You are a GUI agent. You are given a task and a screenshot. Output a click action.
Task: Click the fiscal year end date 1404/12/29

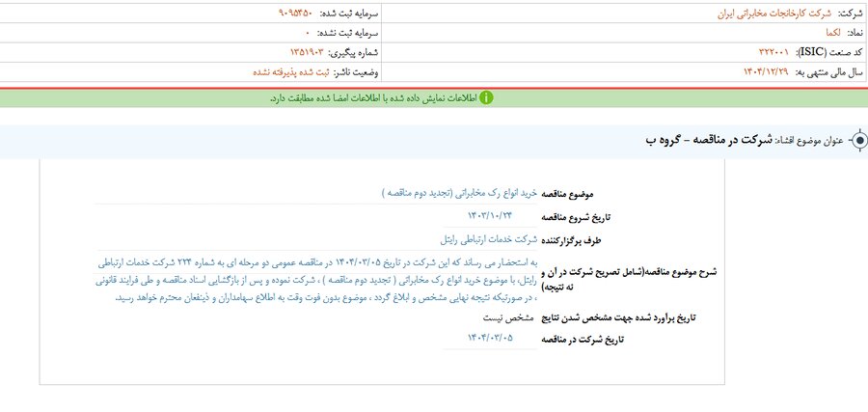click(x=752, y=72)
